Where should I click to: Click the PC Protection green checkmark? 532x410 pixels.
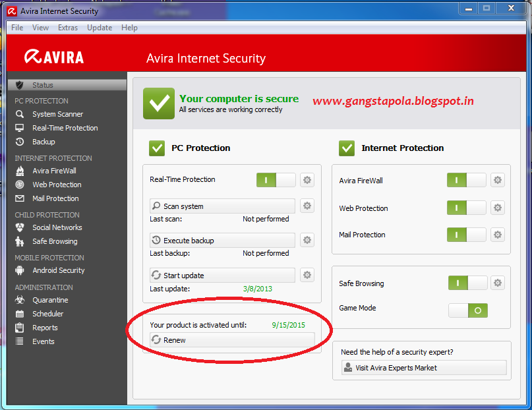[157, 148]
